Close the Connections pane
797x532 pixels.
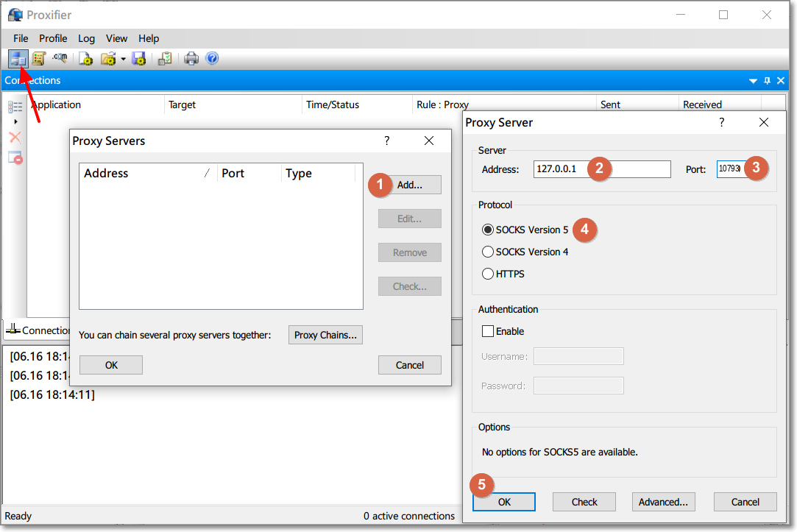pos(781,80)
